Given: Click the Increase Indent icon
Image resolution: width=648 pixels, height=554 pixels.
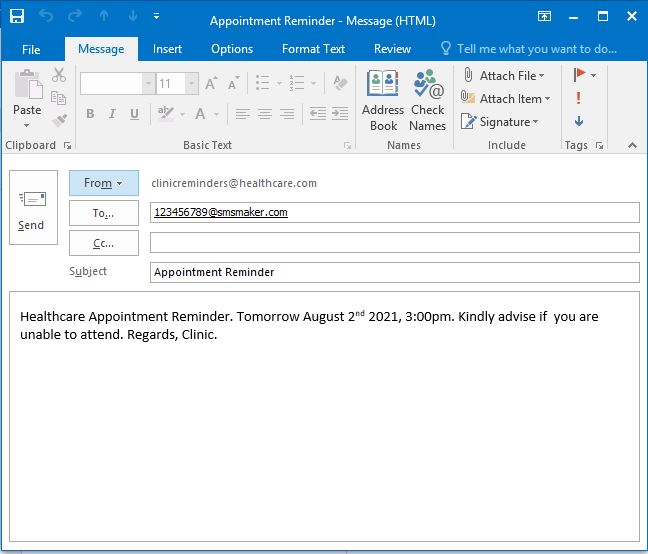Looking at the screenshot, I should pos(340,113).
